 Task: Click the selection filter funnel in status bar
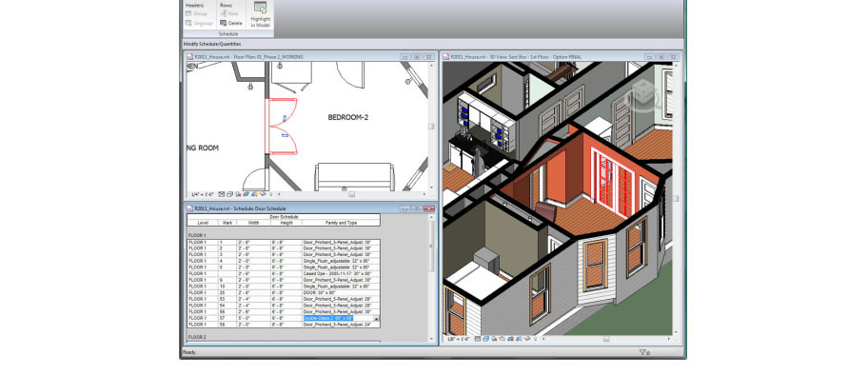[x=642, y=352]
